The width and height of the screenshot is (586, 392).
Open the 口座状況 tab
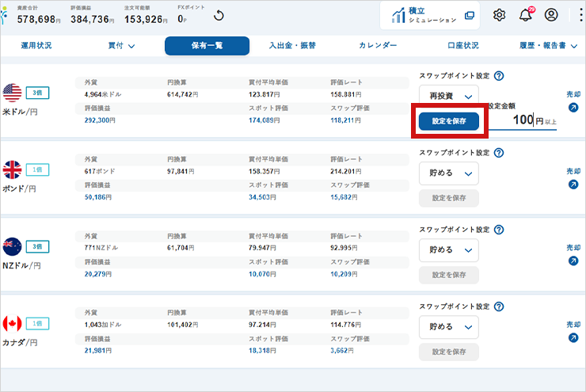pos(463,46)
